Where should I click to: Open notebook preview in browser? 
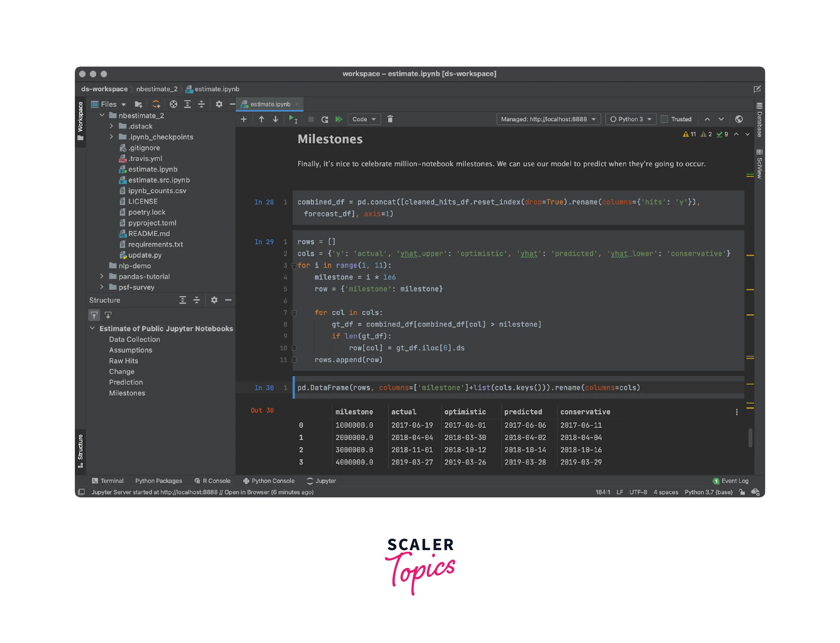pos(739,119)
